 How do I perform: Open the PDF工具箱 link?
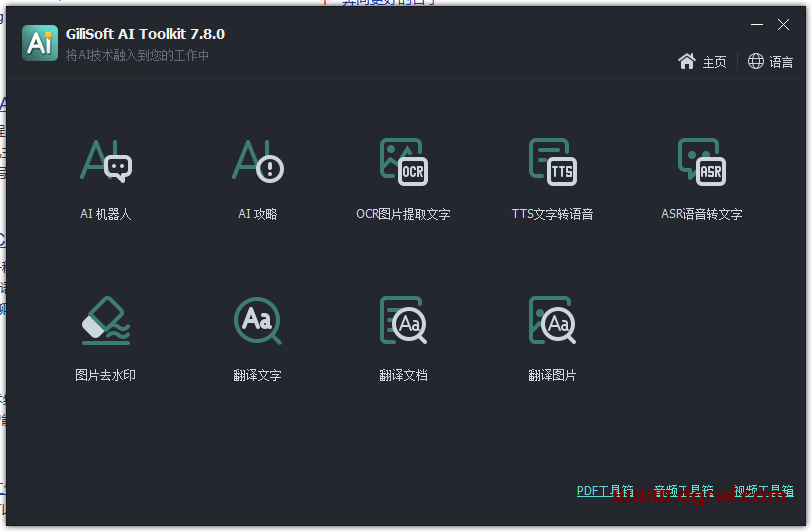605,491
